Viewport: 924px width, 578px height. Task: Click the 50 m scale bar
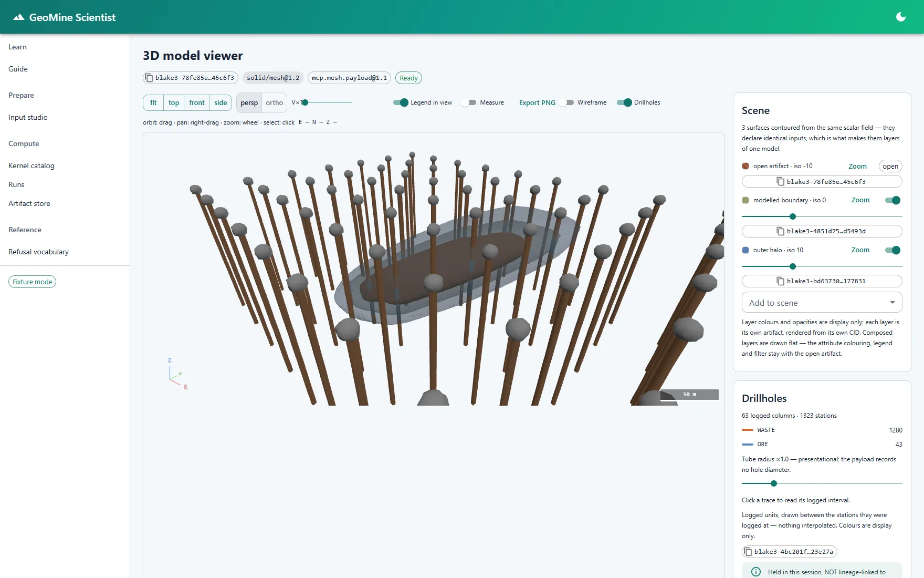click(689, 395)
